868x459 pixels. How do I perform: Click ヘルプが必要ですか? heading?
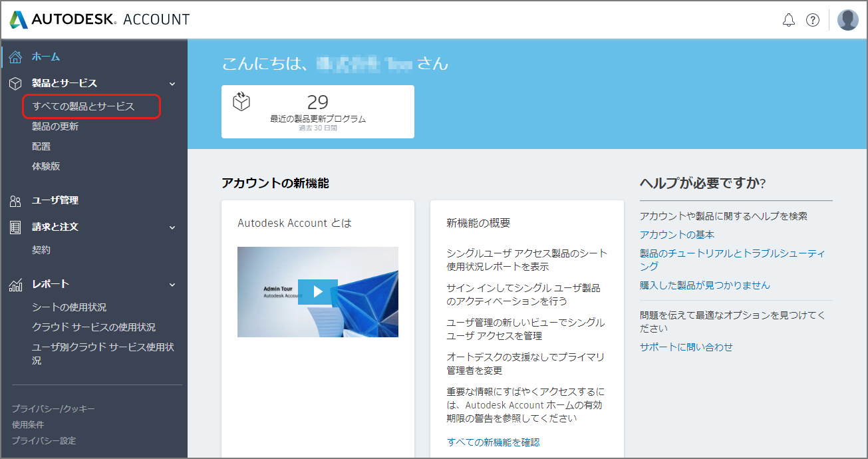coord(702,183)
